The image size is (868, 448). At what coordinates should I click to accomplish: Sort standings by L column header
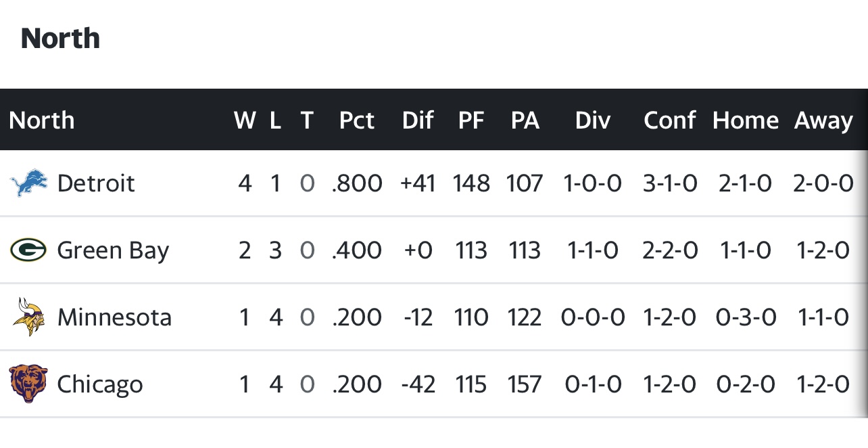274,120
